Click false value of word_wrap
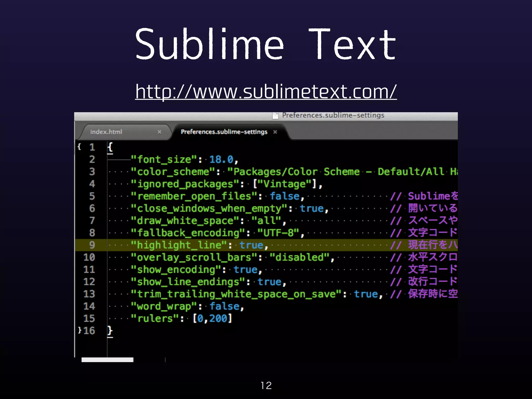The width and height of the screenshot is (532, 399). 224,306
